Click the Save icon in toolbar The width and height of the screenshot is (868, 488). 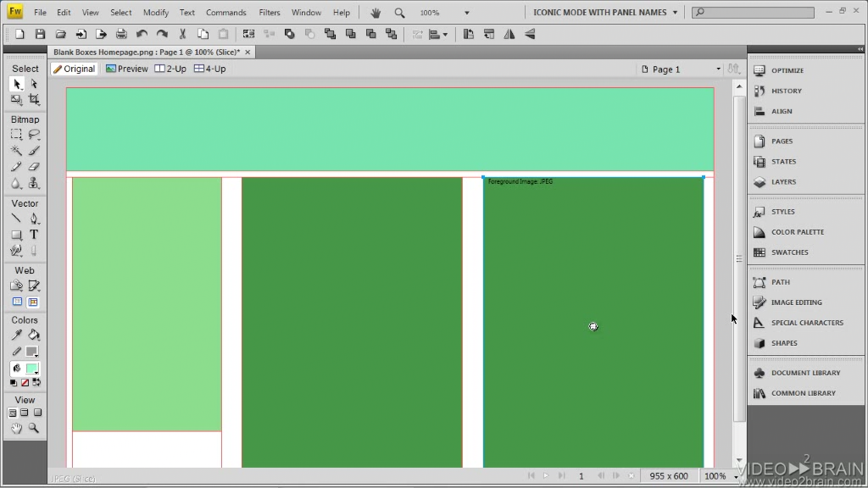pyautogui.click(x=40, y=34)
